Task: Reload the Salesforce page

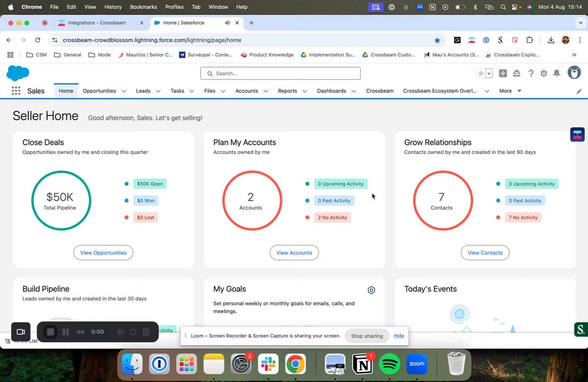Action: point(38,40)
